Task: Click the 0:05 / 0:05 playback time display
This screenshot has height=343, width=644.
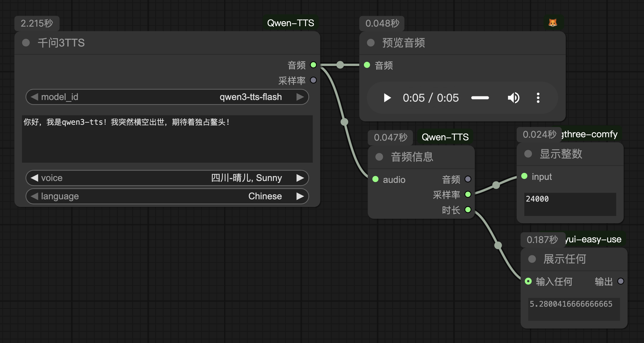Action: 431,98
